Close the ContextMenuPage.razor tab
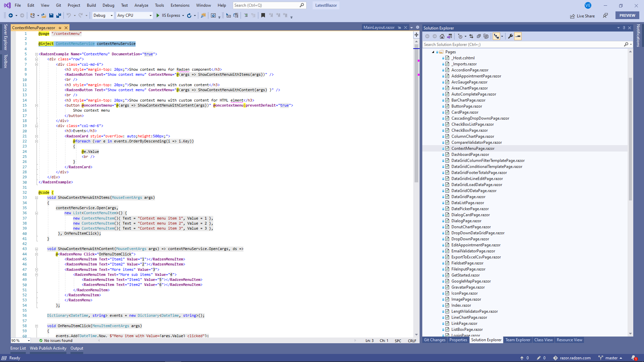This screenshot has height=362, width=644. pyautogui.click(x=66, y=28)
